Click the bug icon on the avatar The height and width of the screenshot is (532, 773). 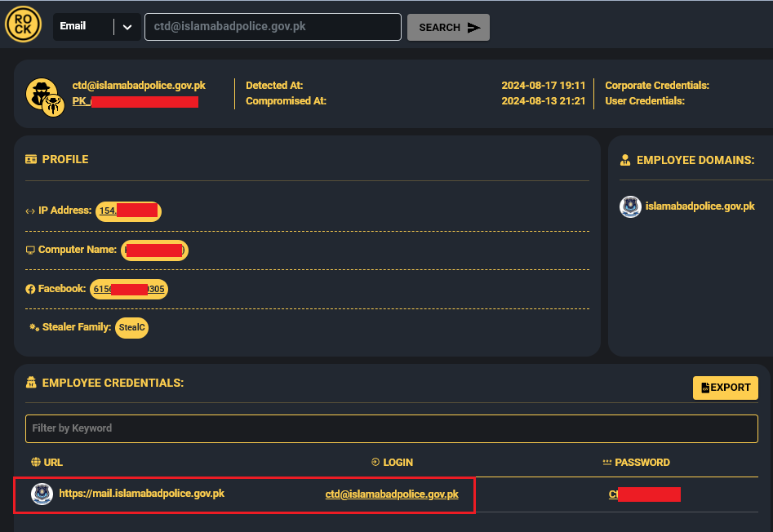point(54,104)
